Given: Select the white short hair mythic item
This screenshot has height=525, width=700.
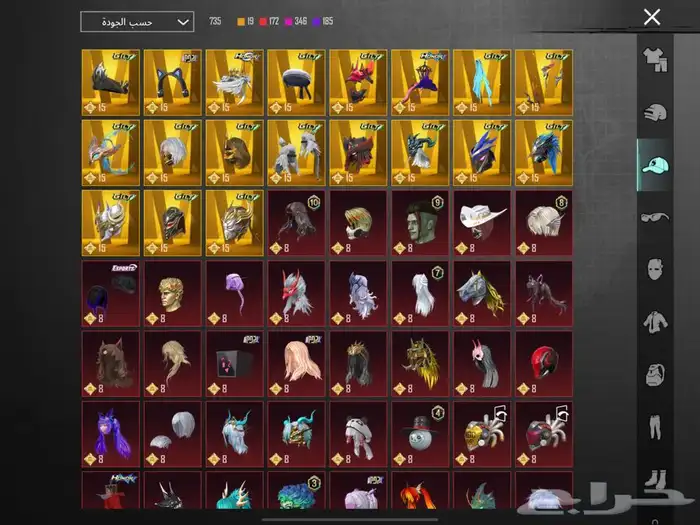Looking at the screenshot, I should tap(173, 153).
